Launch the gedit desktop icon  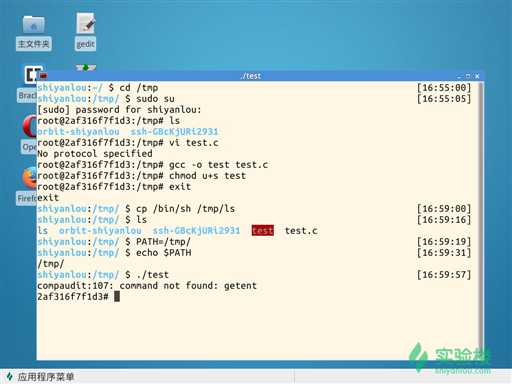pyautogui.click(x=86, y=32)
